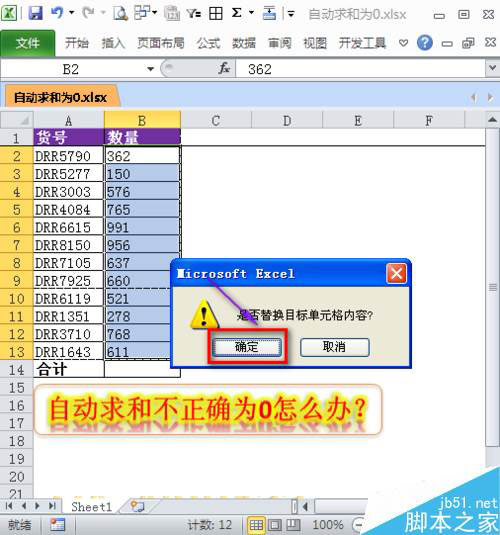Switch to Normal view in status bar
Image resolution: width=500 pixels, height=535 pixels.
[256, 525]
